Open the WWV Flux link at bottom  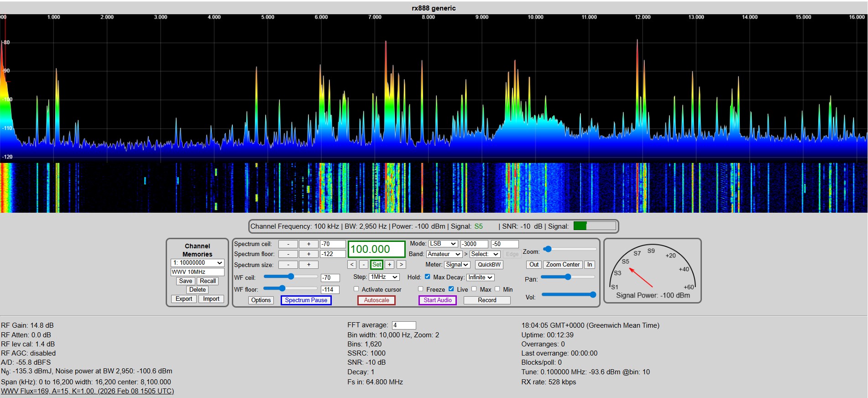tap(87, 391)
